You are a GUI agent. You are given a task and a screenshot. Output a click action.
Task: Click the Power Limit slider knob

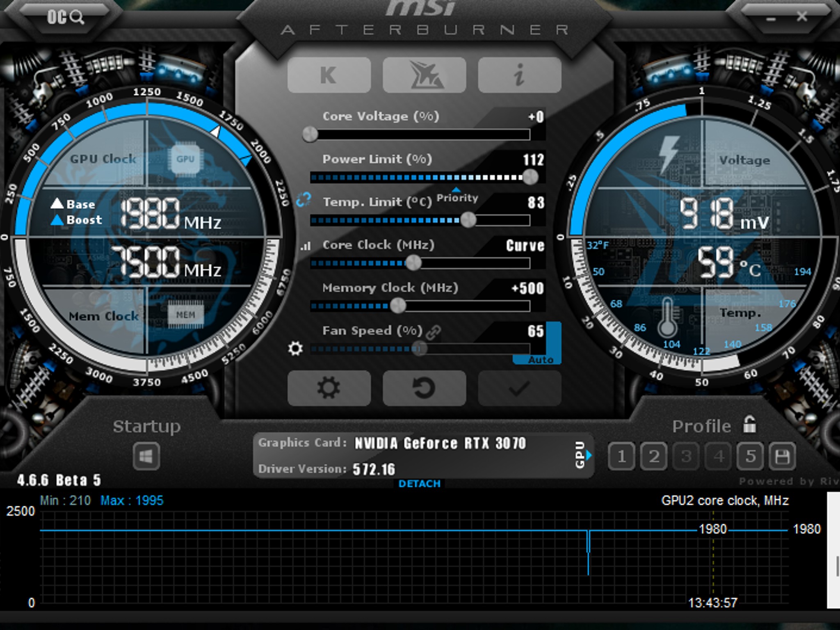click(530, 177)
